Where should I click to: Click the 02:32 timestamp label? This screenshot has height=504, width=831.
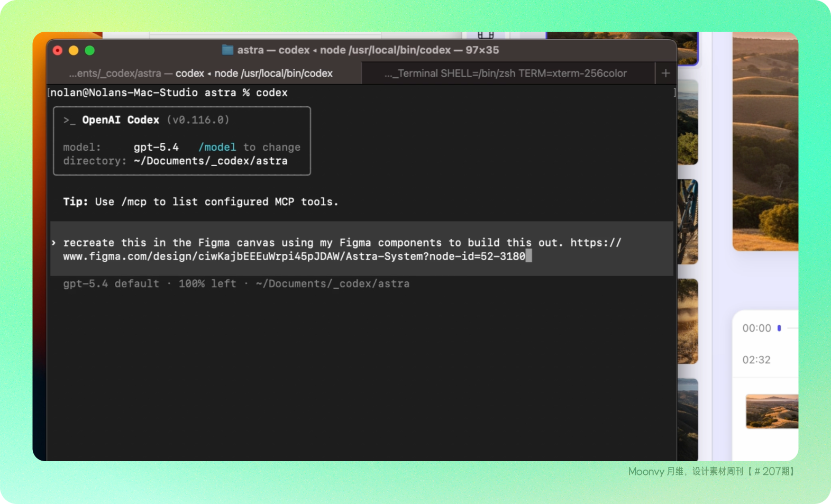756,360
